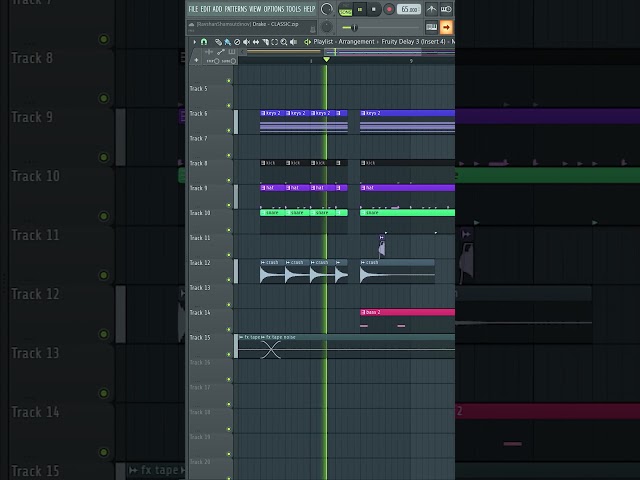
Task: Open the FILE menu
Action: (x=193, y=9)
